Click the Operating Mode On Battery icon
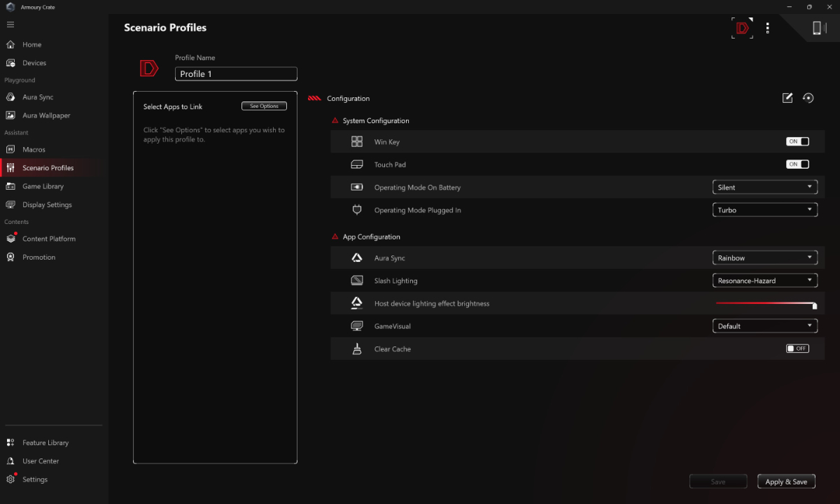This screenshot has width=840, height=504. (357, 188)
